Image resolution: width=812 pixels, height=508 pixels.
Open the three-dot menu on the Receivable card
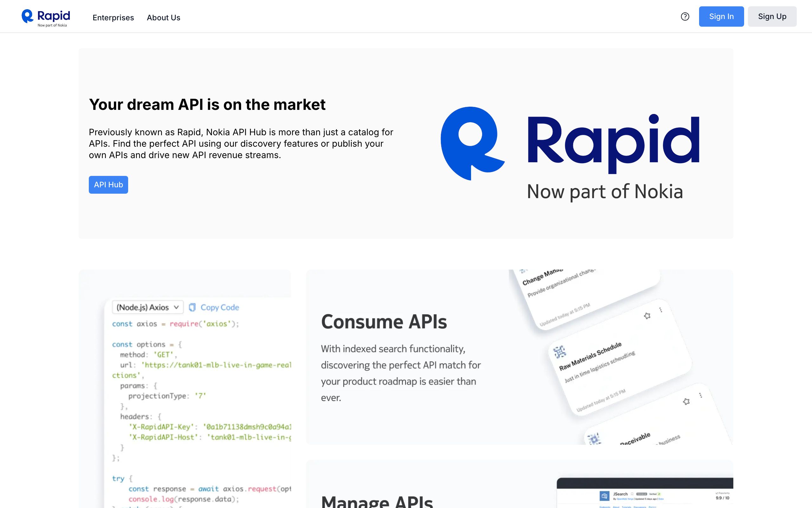tap(700, 395)
